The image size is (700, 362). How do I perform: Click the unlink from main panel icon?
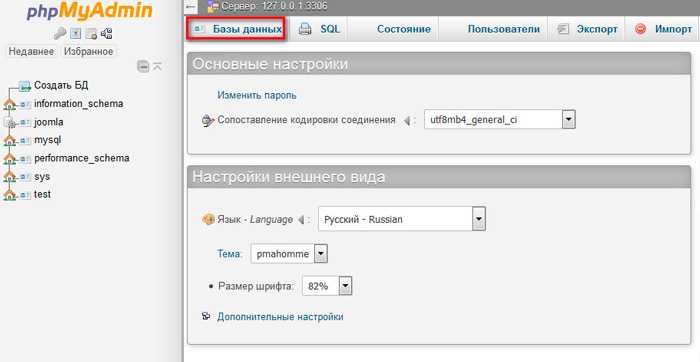(157, 67)
